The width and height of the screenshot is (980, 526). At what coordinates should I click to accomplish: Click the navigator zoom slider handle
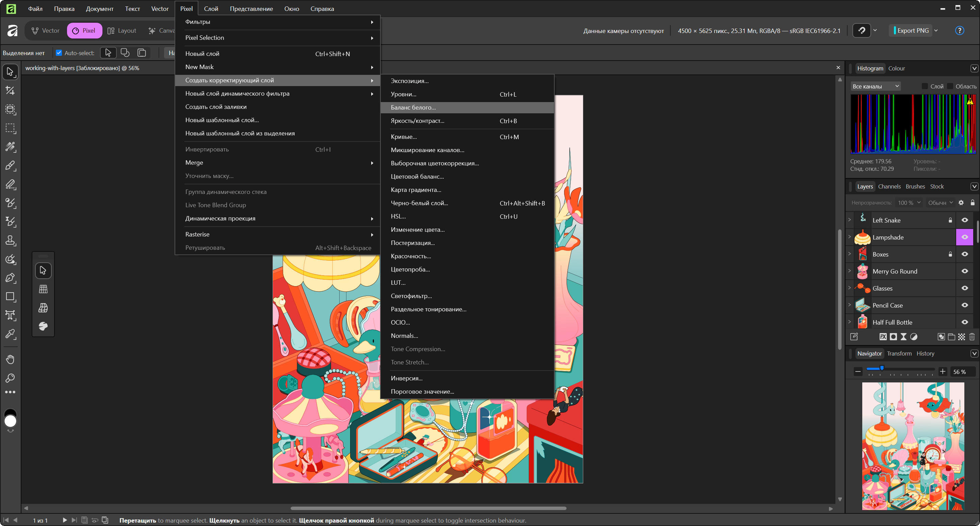pos(882,368)
